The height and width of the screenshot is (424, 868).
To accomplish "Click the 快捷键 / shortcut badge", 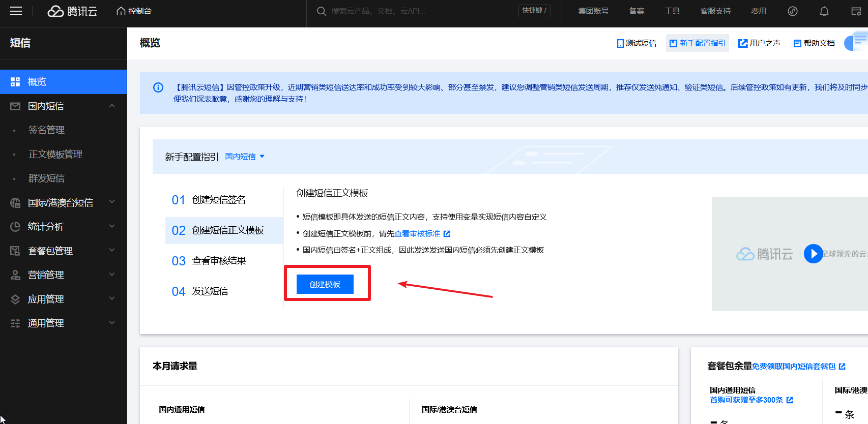I will coord(534,11).
